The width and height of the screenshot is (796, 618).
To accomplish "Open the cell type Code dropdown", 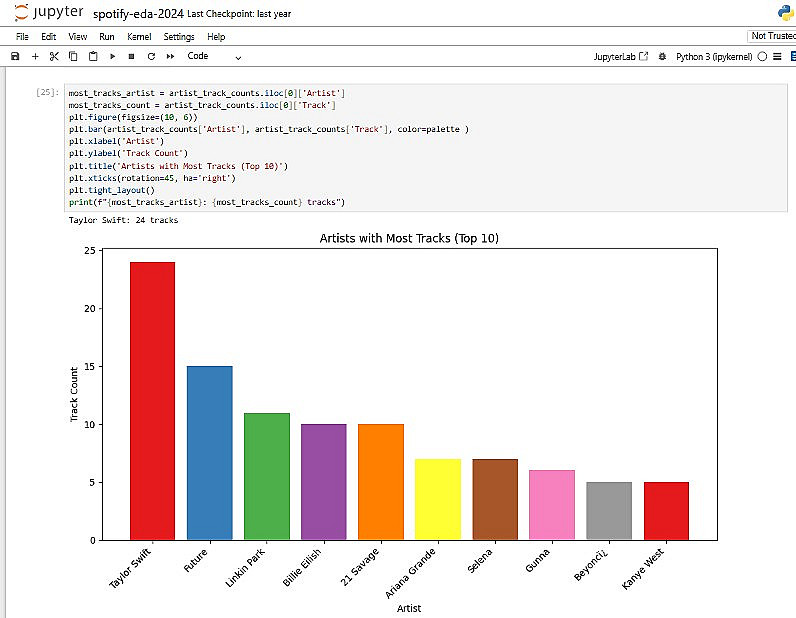I will tap(214, 56).
